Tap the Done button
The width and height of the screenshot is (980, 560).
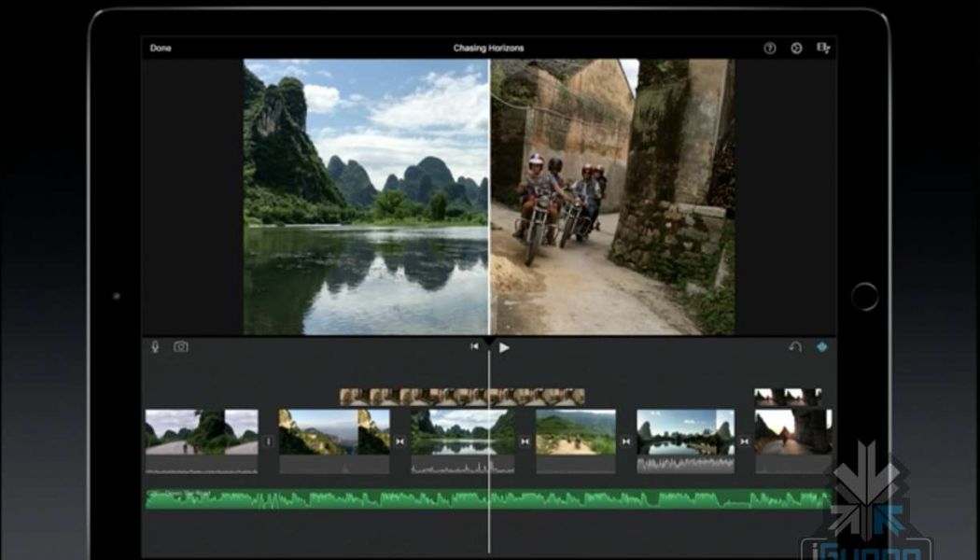coord(161,49)
